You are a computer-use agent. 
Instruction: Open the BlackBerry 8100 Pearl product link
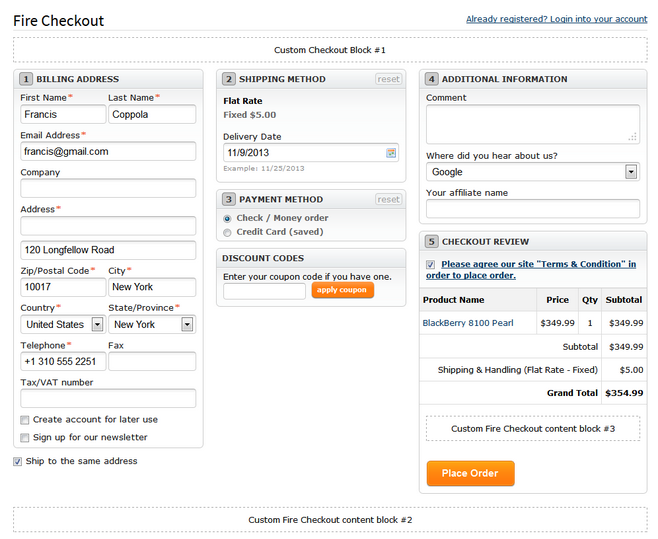tap(468, 323)
